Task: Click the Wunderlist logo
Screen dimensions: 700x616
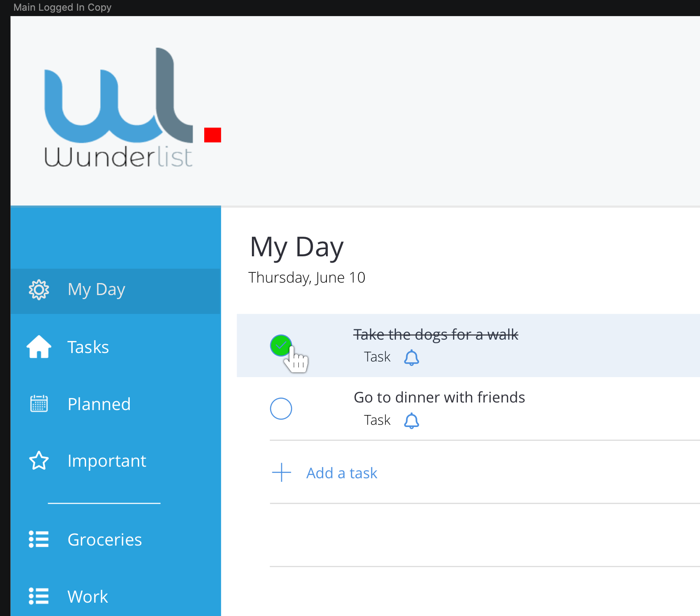Action: (x=119, y=107)
